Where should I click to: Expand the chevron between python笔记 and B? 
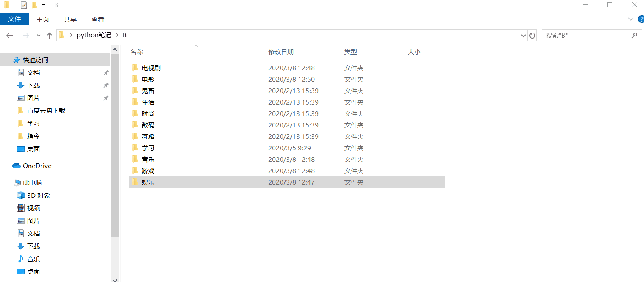point(117,35)
